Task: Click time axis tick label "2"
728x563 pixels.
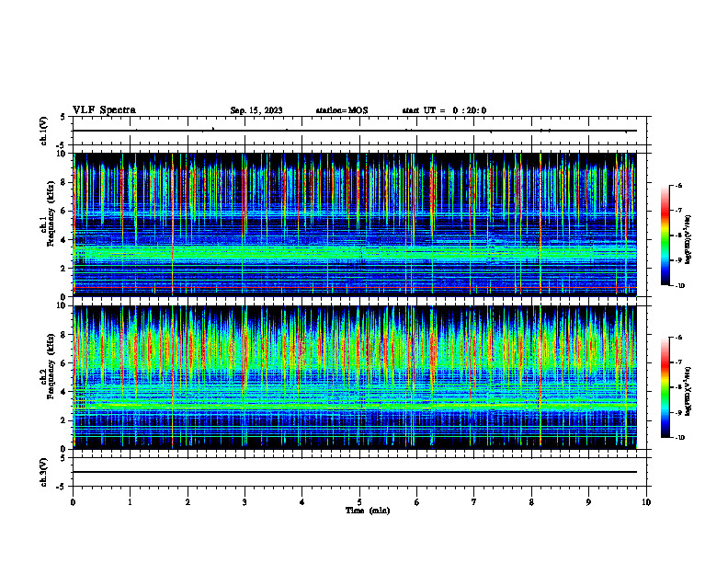Action: [188, 502]
